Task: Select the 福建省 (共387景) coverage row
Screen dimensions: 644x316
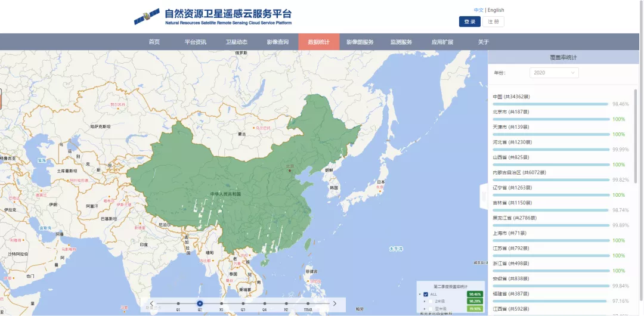Action: coord(561,298)
